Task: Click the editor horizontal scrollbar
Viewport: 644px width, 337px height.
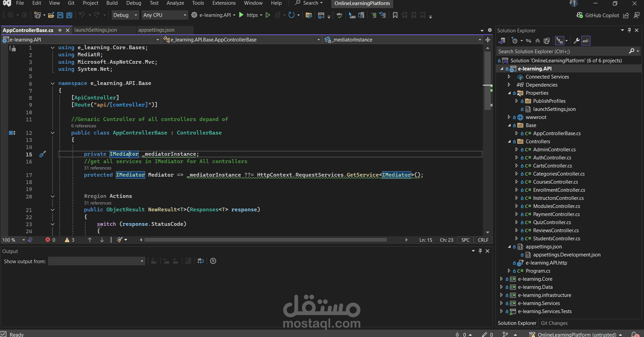Action: coord(266,240)
